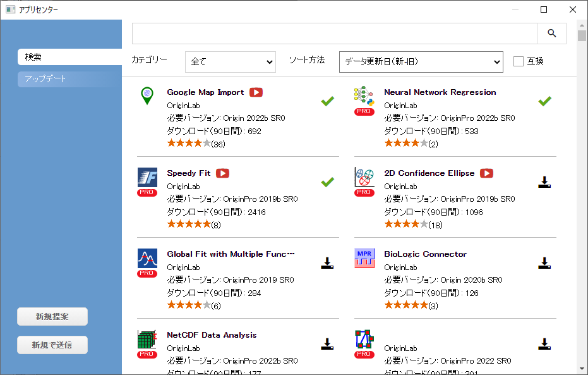Play the Google Map Import video
The height and width of the screenshot is (375, 588).
(x=256, y=92)
